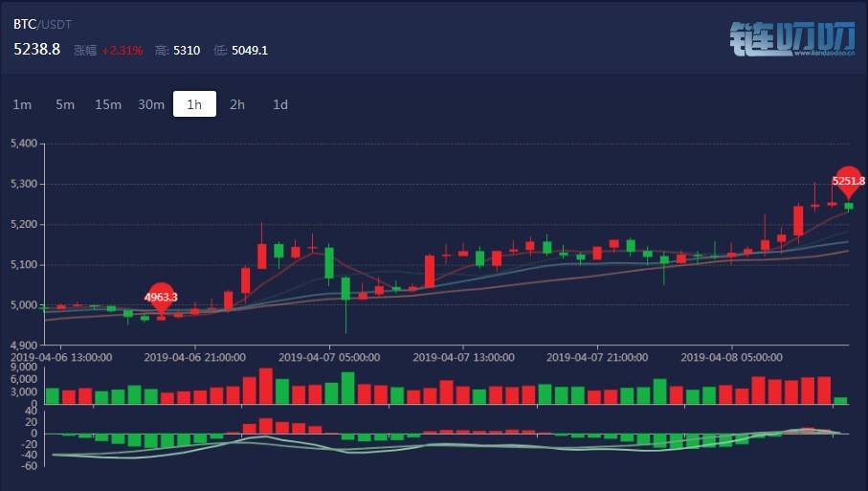
Task: Click the 4,900 price axis label
Action: click(x=24, y=346)
